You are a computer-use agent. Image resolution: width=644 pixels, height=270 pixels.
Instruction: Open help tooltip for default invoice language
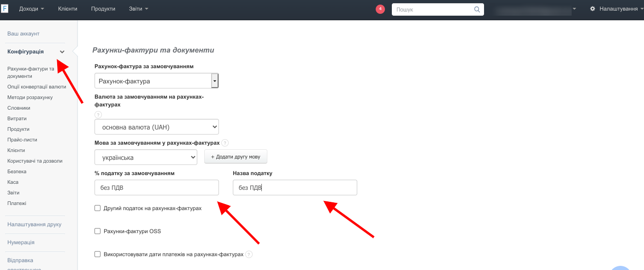coord(225,143)
